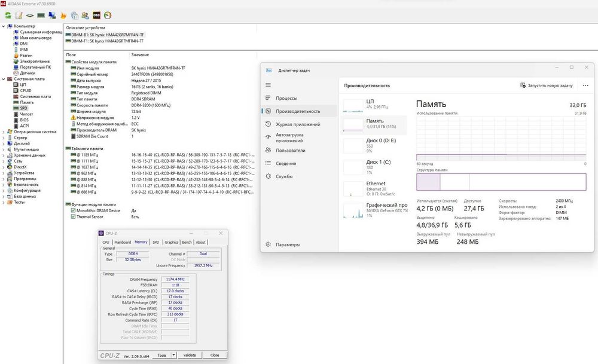Select the Диск 0 (D: E:) performance entry
The image size is (598, 364).
pos(374,145)
